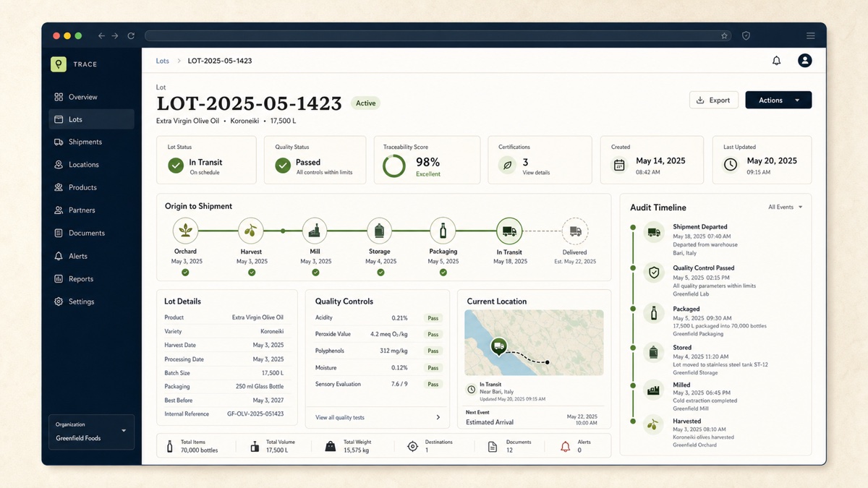The image size is (868, 488).
Task: Click the Delivered truck stage icon
Action: click(x=575, y=231)
